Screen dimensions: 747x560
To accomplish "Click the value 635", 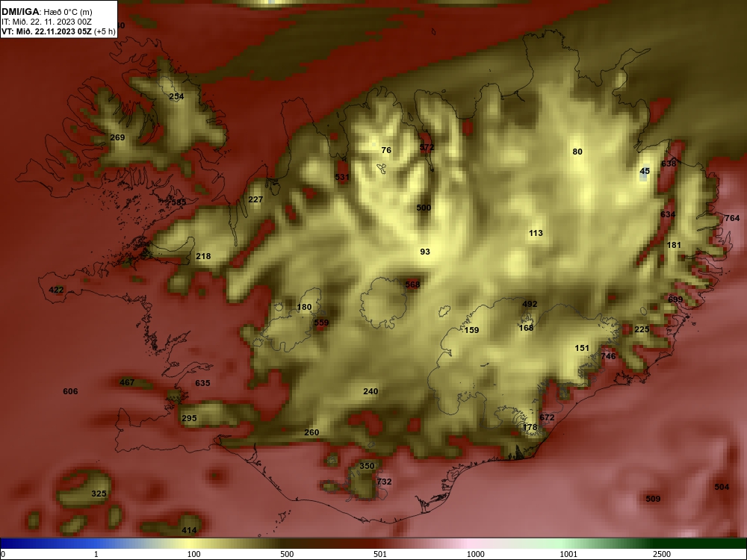I will [202, 383].
